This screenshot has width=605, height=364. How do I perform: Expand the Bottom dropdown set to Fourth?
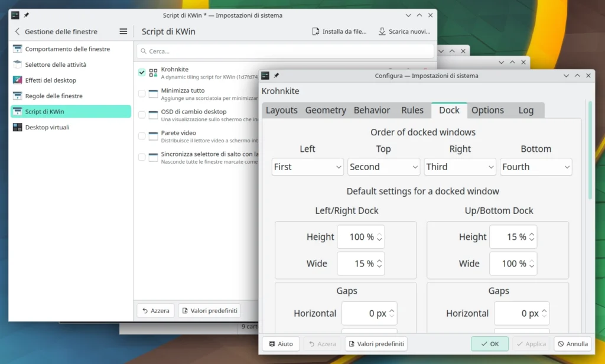536,167
